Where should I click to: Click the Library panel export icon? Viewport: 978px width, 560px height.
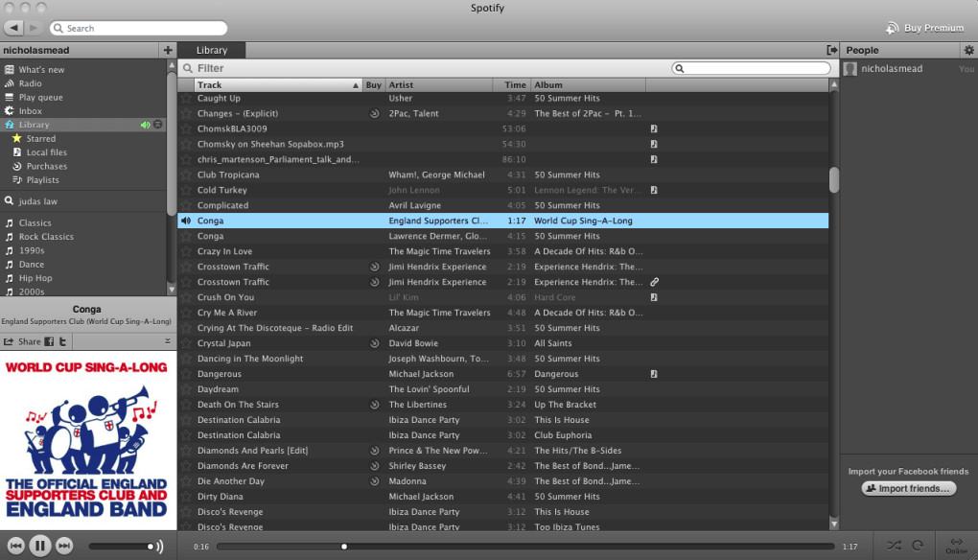(x=831, y=50)
